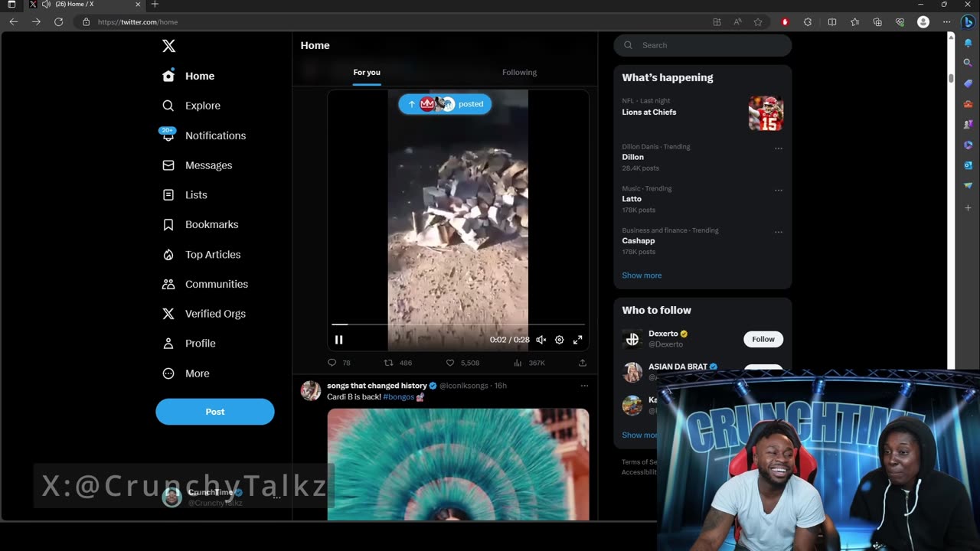Click the repost icon showing 486
The height and width of the screenshot is (551, 980).
(x=388, y=363)
